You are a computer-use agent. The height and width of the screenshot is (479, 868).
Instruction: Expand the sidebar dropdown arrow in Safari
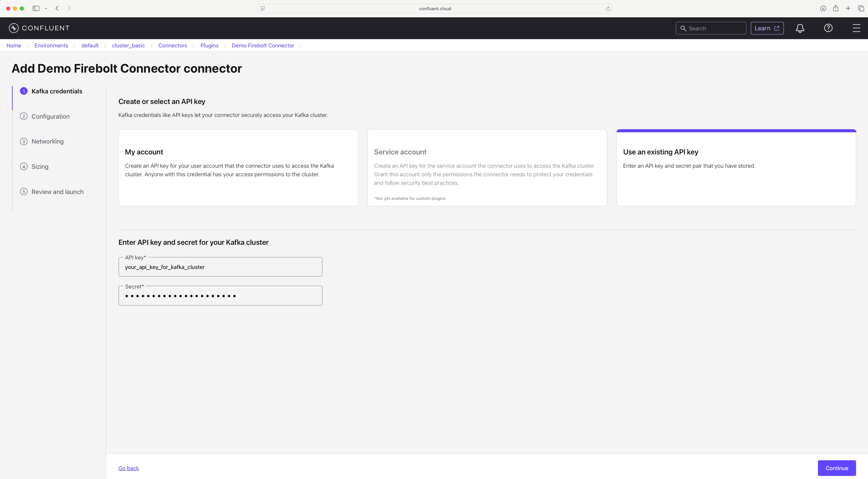pos(46,9)
